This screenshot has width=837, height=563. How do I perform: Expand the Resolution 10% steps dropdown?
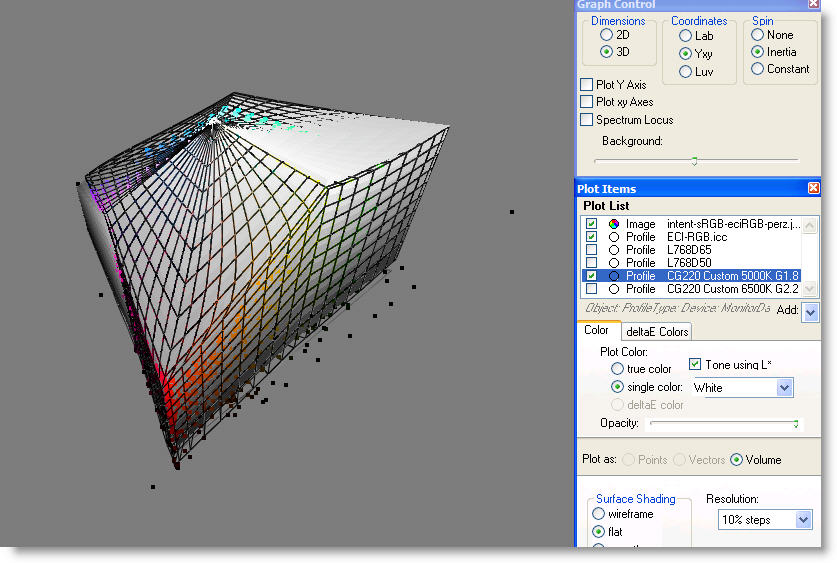[x=803, y=520]
